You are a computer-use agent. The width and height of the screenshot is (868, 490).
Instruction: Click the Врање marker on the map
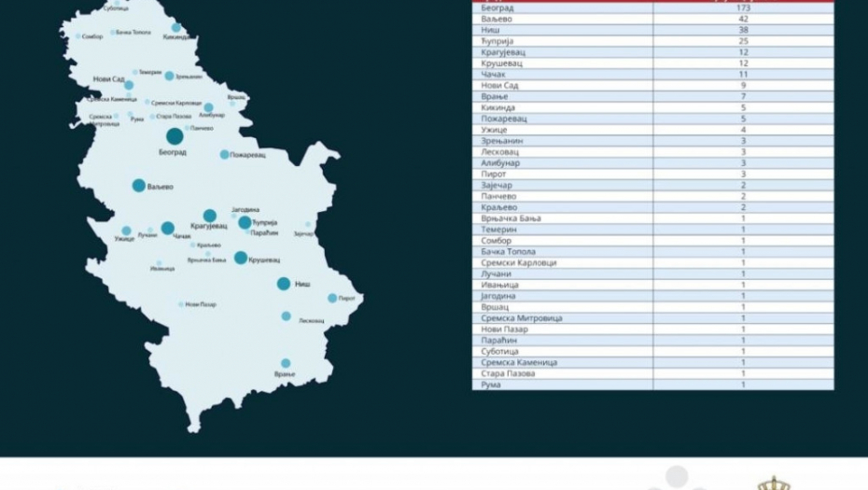click(286, 363)
